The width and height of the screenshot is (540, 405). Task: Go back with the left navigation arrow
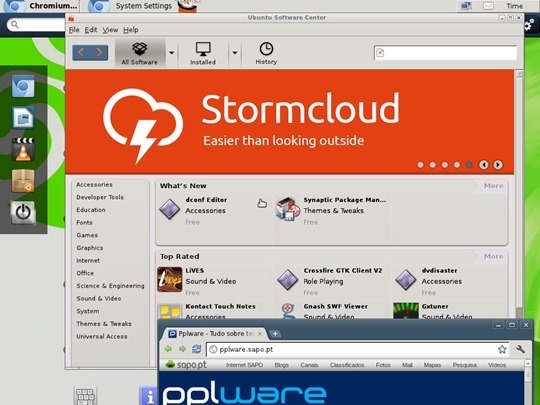81,53
